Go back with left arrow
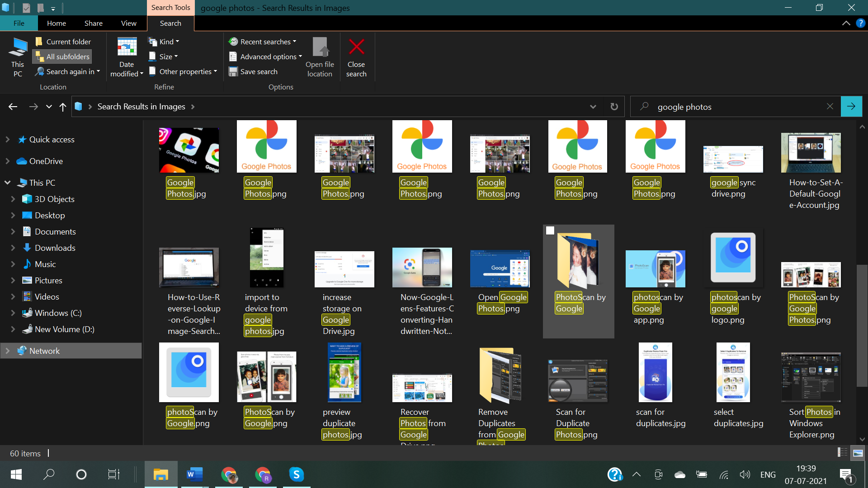This screenshot has width=868, height=488. point(13,107)
